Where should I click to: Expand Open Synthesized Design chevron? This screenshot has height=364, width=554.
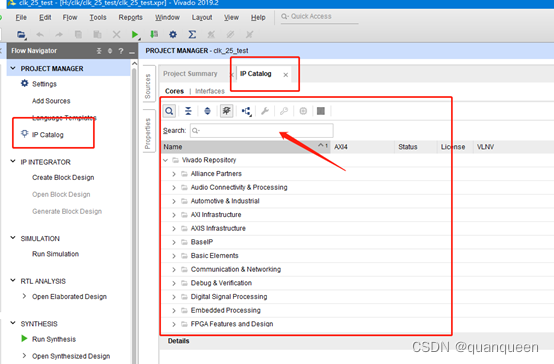tap(24, 356)
